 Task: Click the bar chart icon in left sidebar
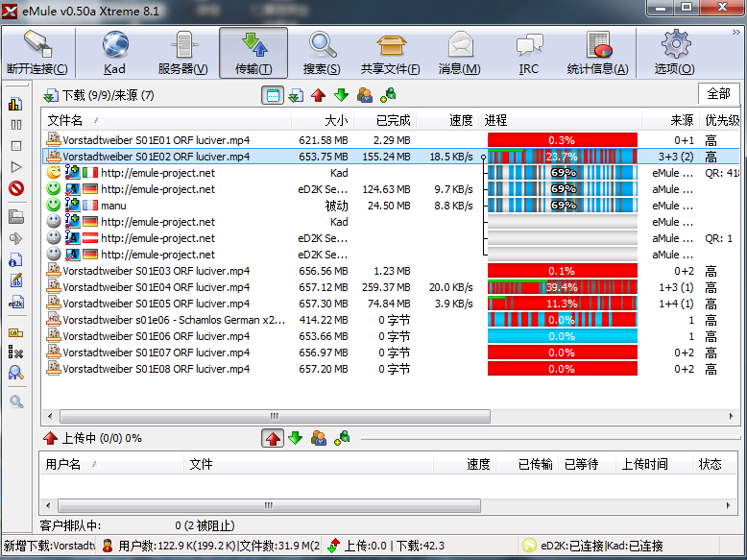click(x=15, y=104)
